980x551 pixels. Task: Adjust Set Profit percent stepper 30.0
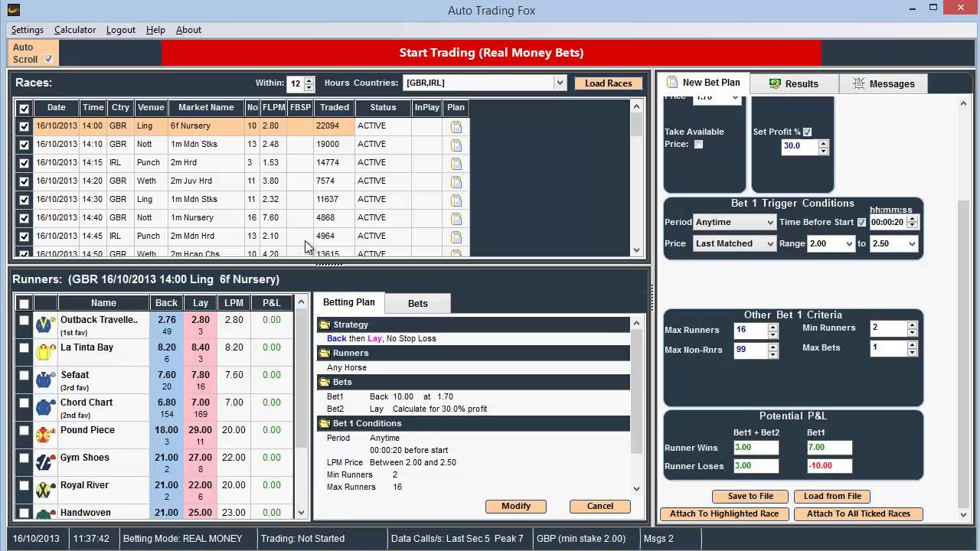(x=823, y=147)
